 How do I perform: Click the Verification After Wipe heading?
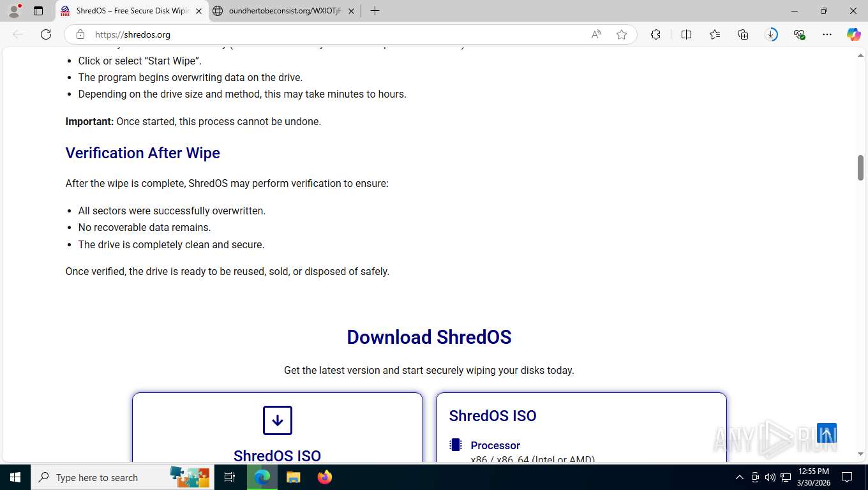[x=142, y=153]
